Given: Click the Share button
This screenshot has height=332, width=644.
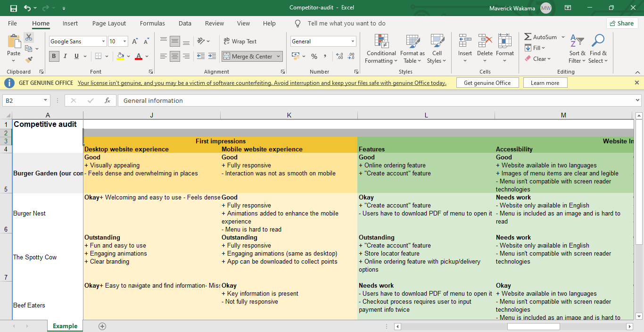Looking at the screenshot, I should coord(622,23).
